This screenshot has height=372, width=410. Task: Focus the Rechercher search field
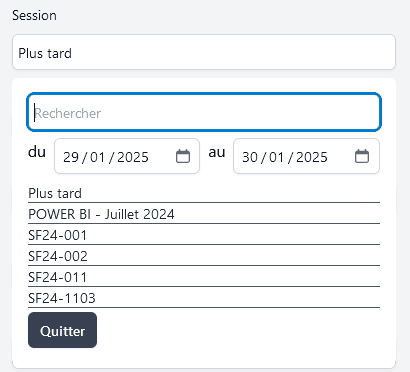(x=204, y=112)
